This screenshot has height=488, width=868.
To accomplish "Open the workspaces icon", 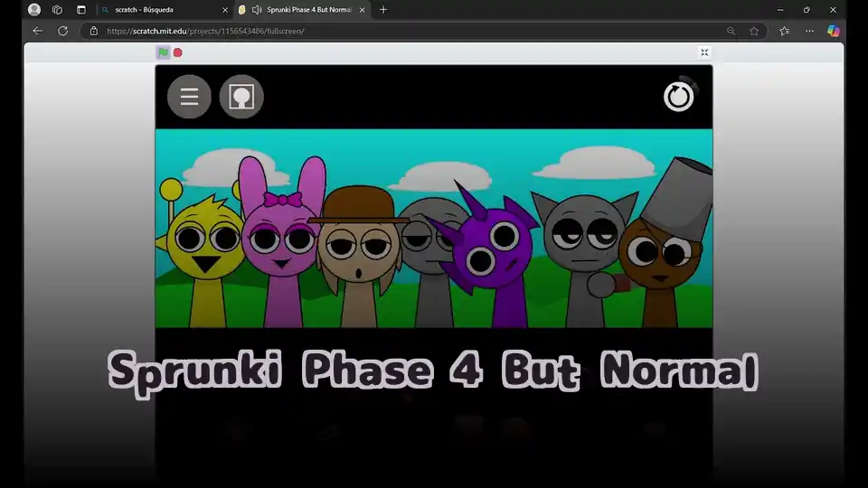I will (57, 10).
